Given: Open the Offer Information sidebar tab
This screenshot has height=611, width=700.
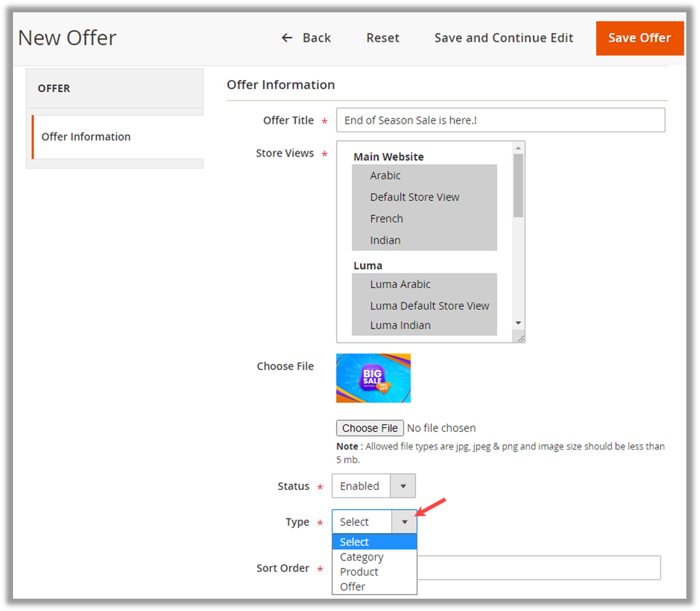Looking at the screenshot, I should [x=86, y=137].
